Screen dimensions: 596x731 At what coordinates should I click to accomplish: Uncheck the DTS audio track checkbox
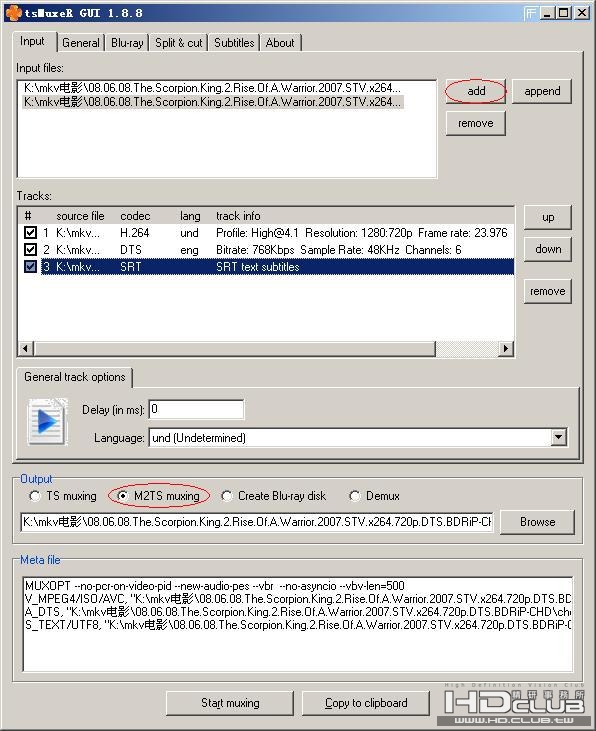point(30,249)
